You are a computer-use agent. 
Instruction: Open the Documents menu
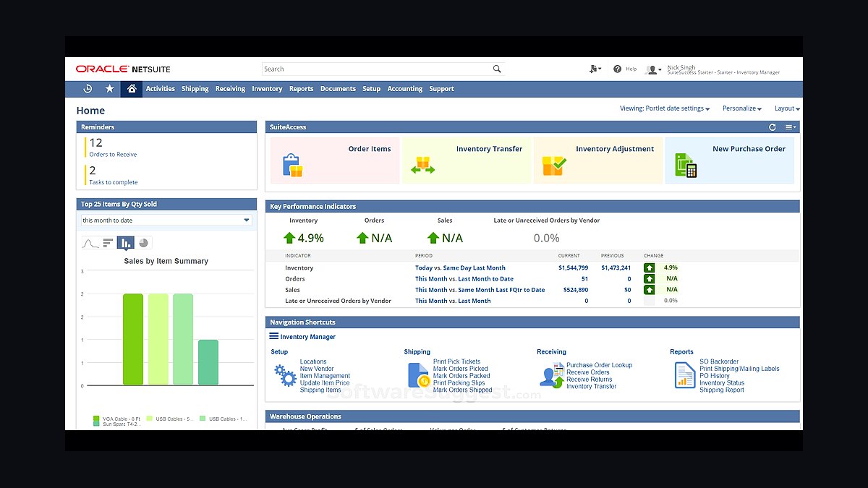[338, 89]
